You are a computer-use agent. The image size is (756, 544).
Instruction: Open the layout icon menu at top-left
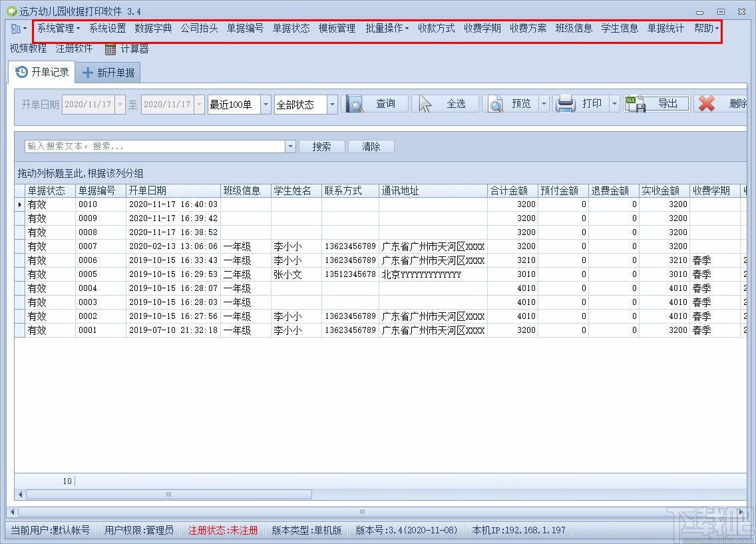tap(19, 29)
